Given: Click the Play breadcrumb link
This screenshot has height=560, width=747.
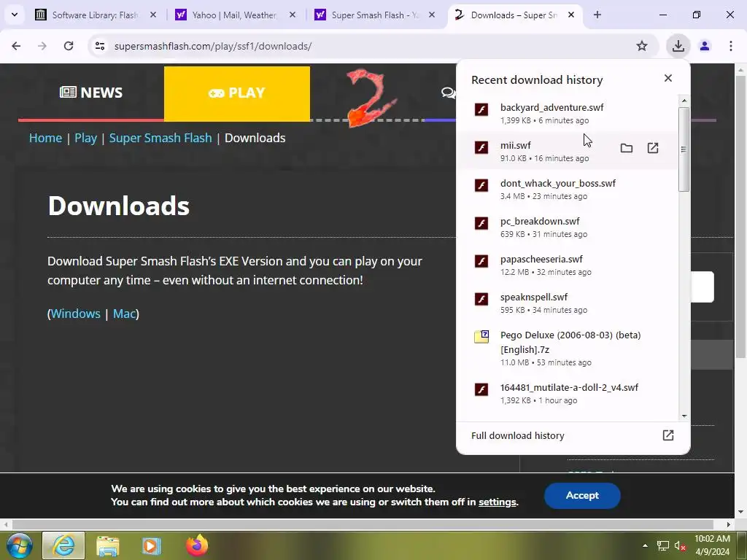Looking at the screenshot, I should pyautogui.click(x=86, y=138).
